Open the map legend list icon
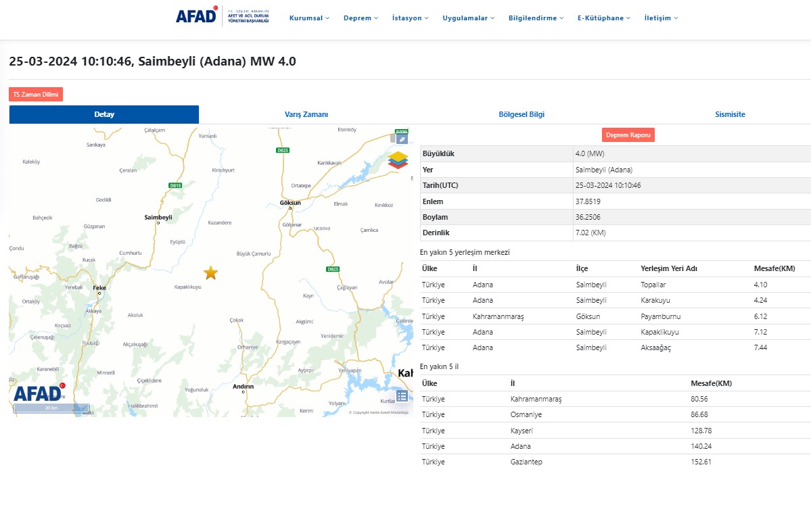 pos(402,396)
